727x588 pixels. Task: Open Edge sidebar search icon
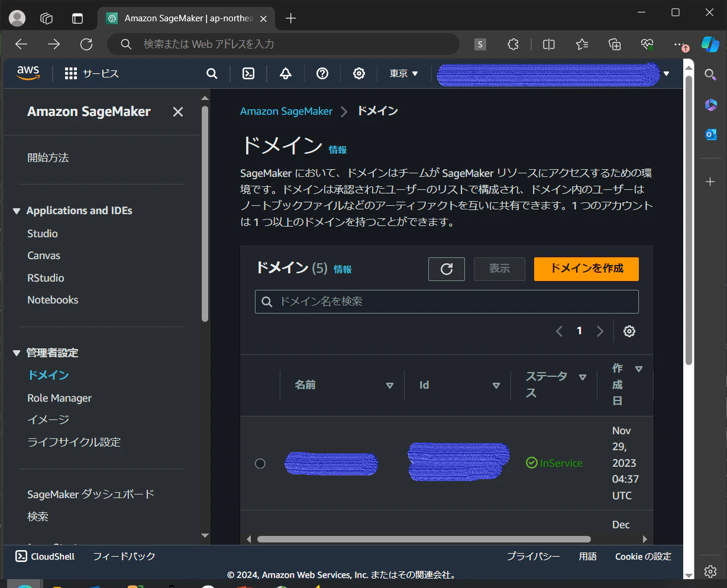tap(710, 74)
